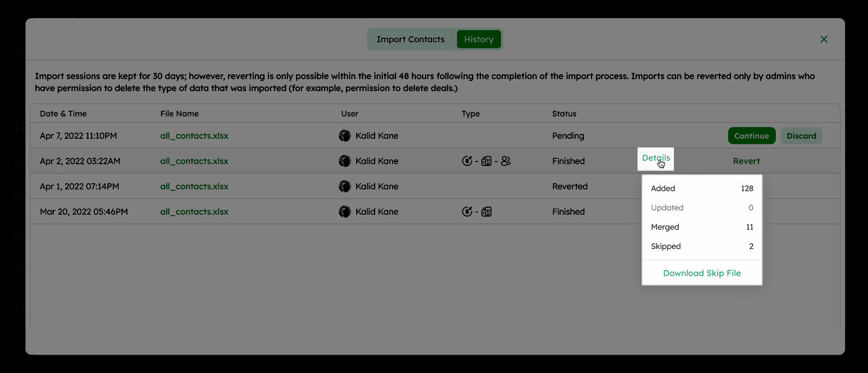Open all_contacts.xlsx from Apr 7 import
The height and width of the screenshot is (373, 868).
pyautogui.click(x=194, y=136)
